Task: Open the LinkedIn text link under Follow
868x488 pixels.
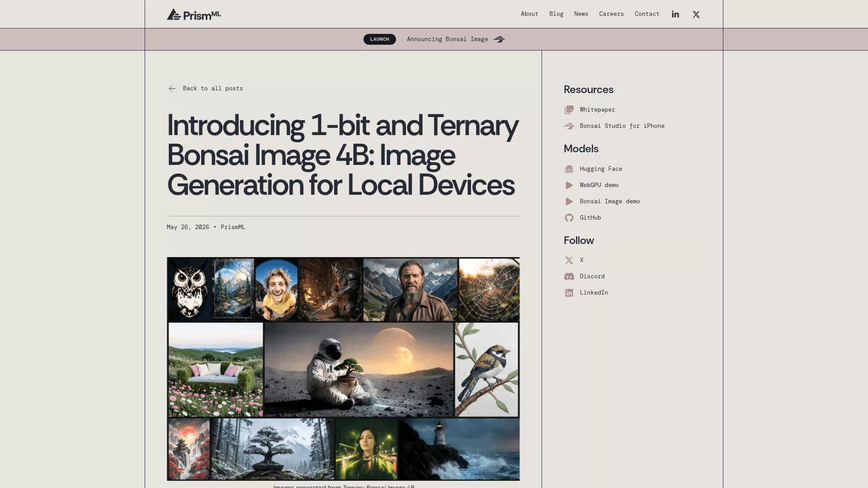Action: point(594,293)
